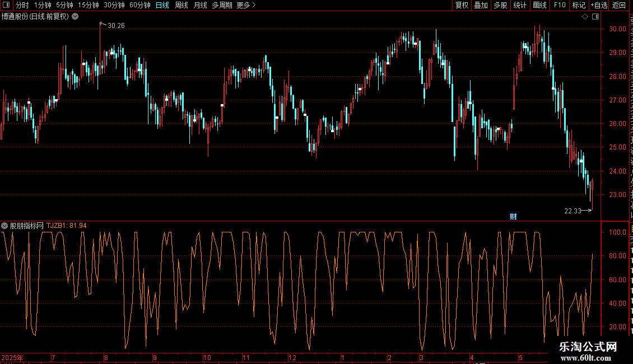Click the 27.00 price axis label
This screenshot has height=364, width=633.
[x=618, y=100]
